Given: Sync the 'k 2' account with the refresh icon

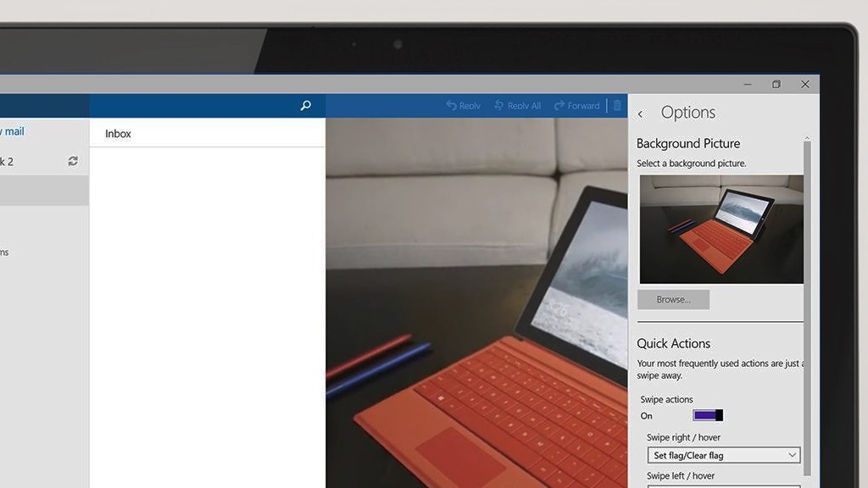Looking at the screenshot, I should click(x=74, y=161).
